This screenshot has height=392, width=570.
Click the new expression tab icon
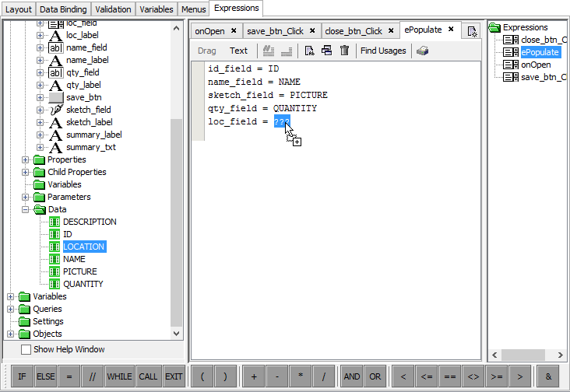(472, 31)
